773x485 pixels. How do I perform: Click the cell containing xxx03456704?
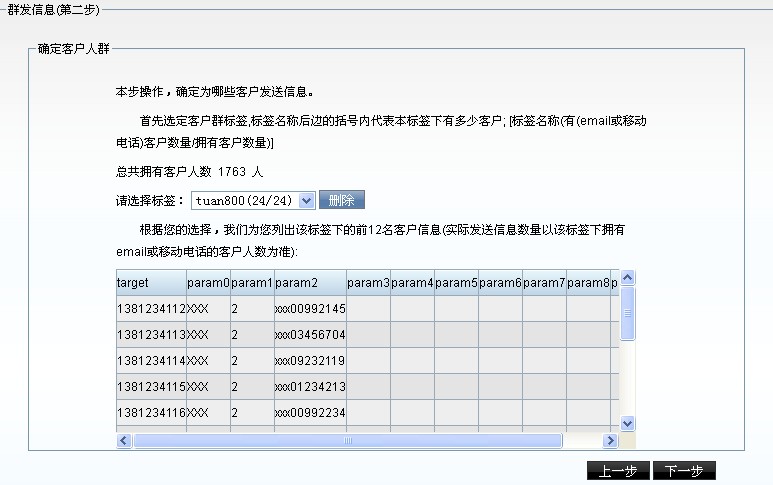tap(310, 335)
